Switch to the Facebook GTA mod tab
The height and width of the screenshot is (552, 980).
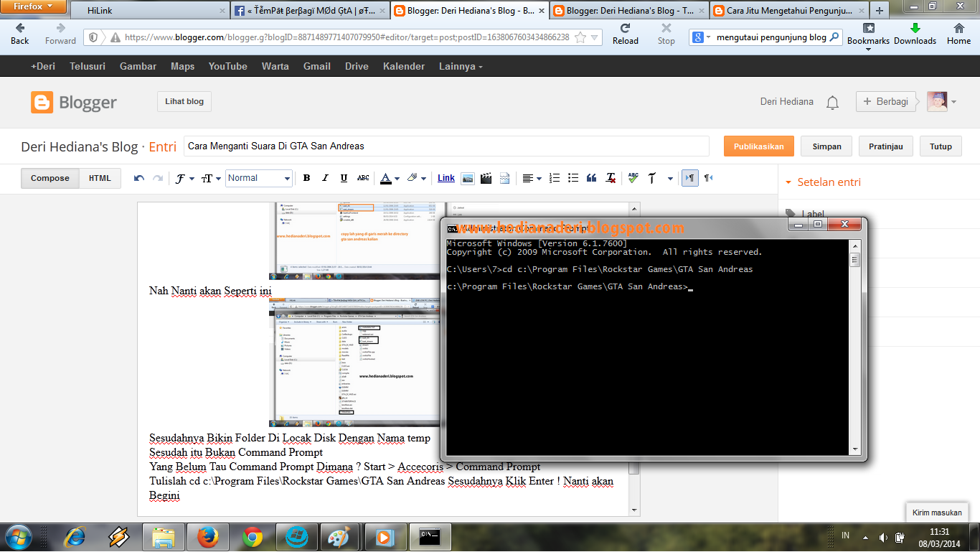pos(311,11)
